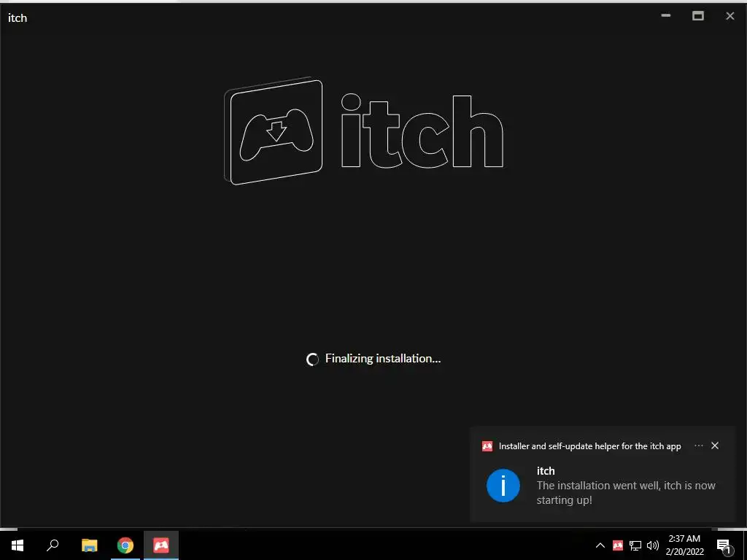Click the itch app taskbar button
Screen dimensions: 747x560
pos(161,545)
